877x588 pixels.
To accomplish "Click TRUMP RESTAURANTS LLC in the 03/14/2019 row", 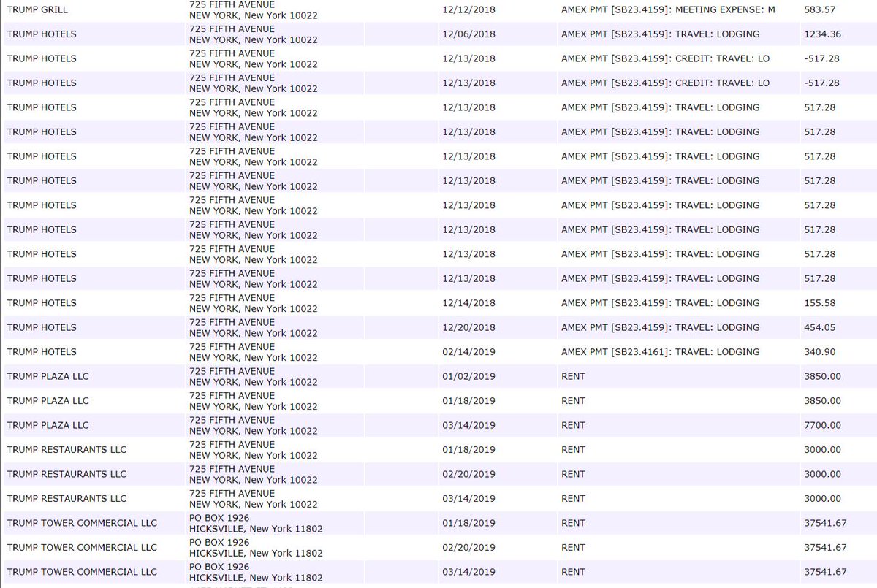I will tap(67, 499).
